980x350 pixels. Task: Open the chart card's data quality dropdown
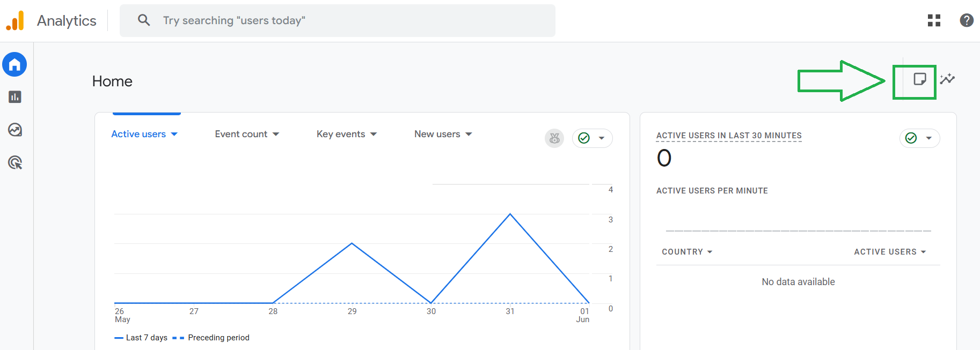coord(592,138)
